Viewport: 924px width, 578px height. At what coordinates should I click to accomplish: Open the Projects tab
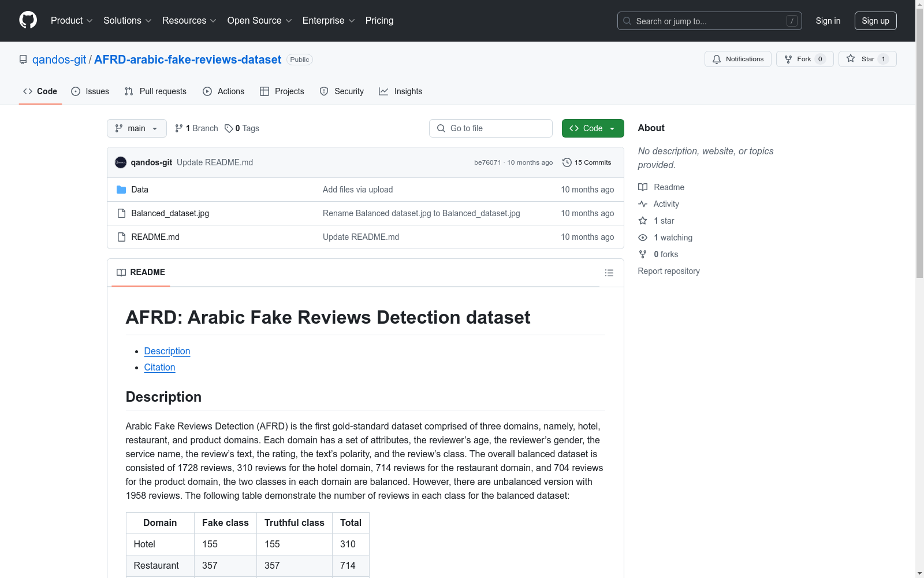tap(282, 91)
